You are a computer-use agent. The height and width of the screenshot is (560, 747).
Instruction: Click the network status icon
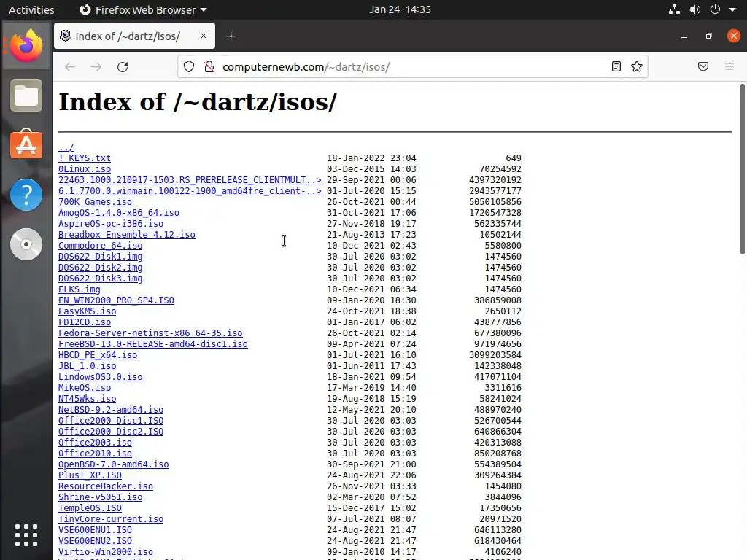pyautogui.click(x=674, y=9)
